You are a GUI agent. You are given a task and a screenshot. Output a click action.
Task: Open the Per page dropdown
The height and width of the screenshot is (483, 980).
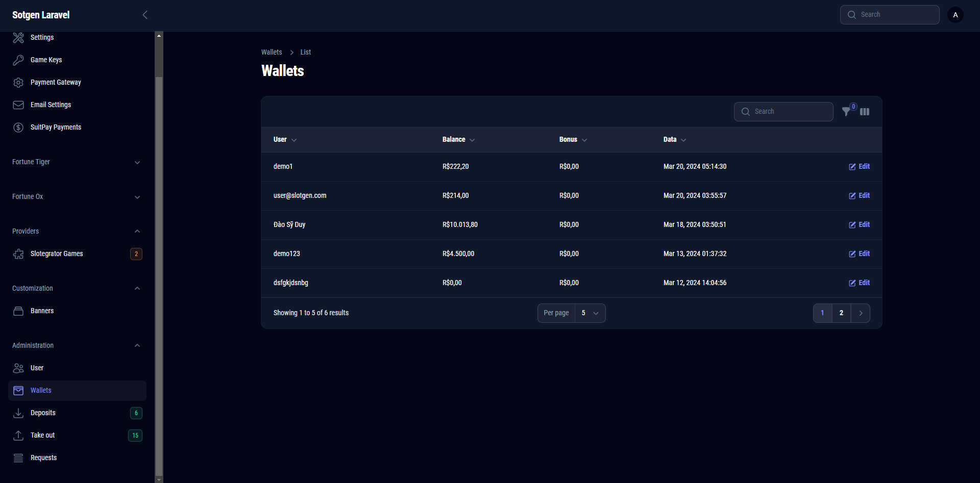(x=590, y=313)
